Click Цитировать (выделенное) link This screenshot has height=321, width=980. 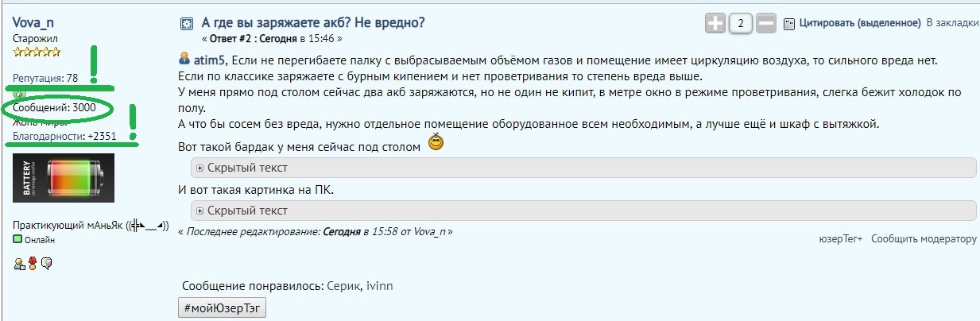click(x=859, y=23)
